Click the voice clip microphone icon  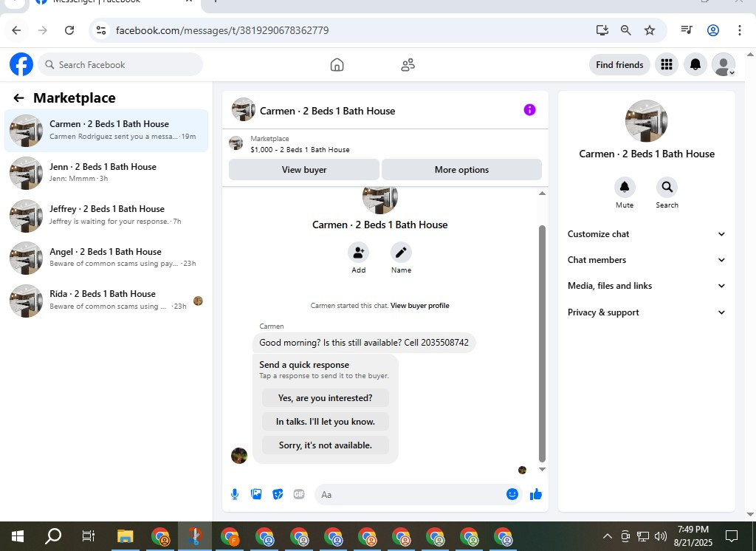(x=235, y=494)
